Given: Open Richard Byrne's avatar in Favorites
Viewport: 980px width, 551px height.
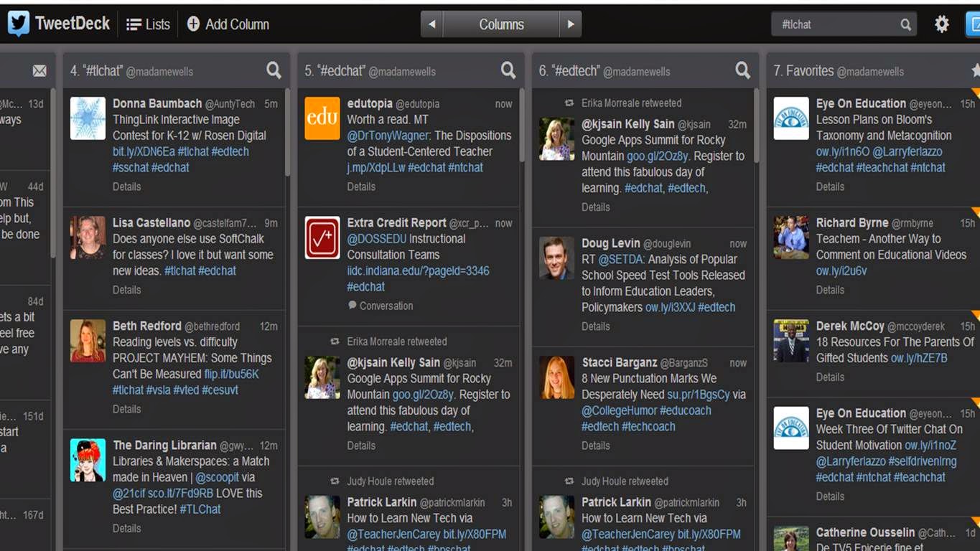Looking at the screenshot, I should (x=791, y=237).
